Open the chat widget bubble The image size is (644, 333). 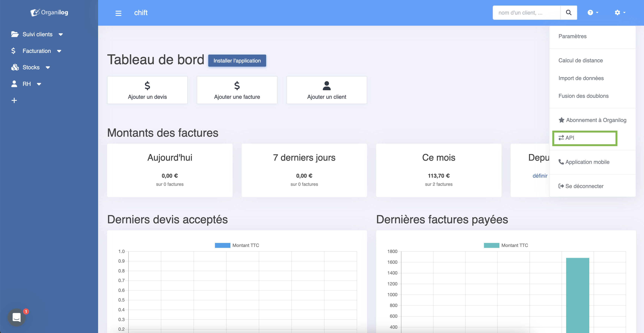[x=17, y=317]
